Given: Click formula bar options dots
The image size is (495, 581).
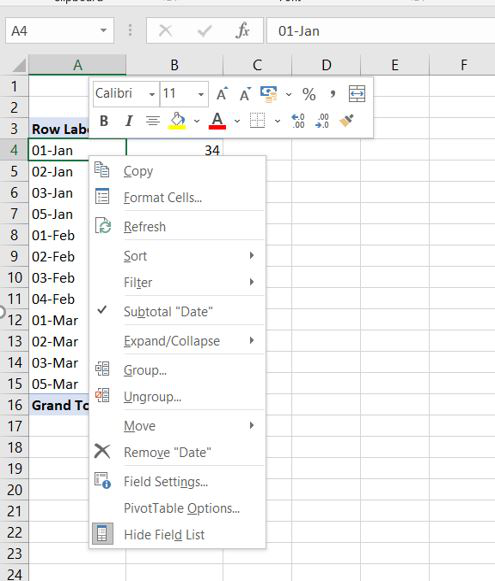Looking at the screenshot, I should [x=130, y=30].
